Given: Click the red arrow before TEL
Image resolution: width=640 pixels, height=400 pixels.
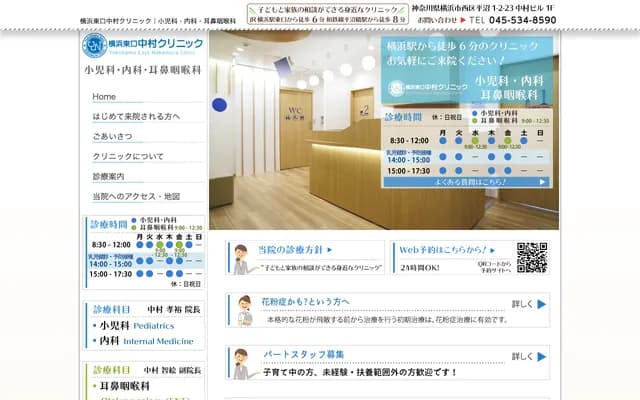Looking at the screenshot, I should (x=463, y=20).
